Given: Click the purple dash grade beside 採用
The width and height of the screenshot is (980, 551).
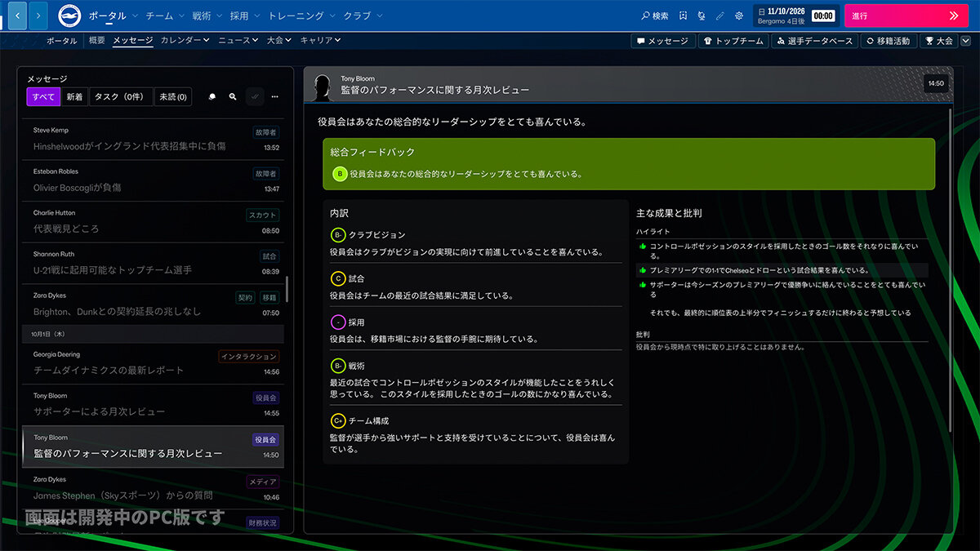Looking at the screenshot, I should [338, 322].
